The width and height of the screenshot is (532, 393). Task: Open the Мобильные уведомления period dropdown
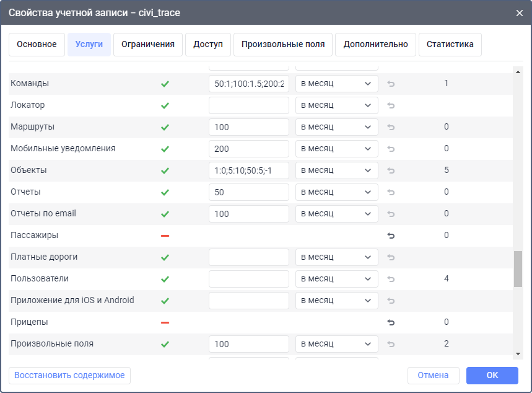coord(336,149)
